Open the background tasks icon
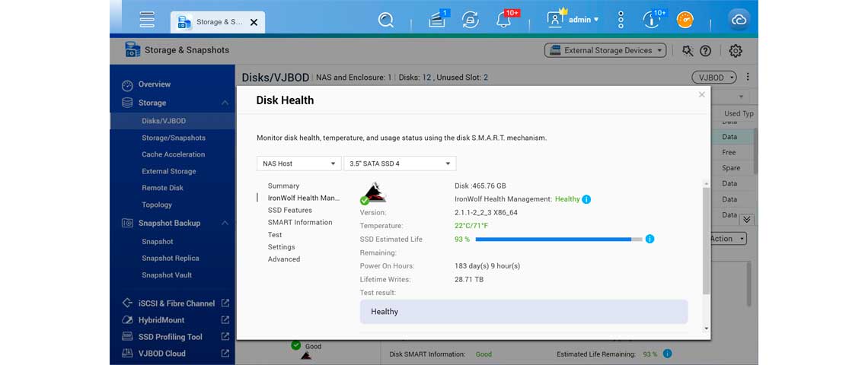The image size is (868, 365). pyautogui.click(x=471, y=21)
